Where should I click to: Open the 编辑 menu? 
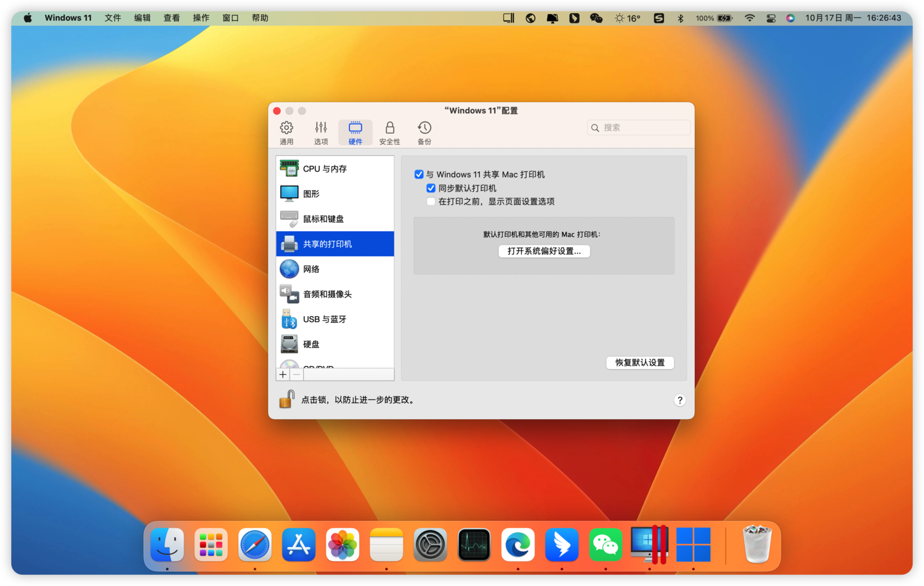point(142,18)
